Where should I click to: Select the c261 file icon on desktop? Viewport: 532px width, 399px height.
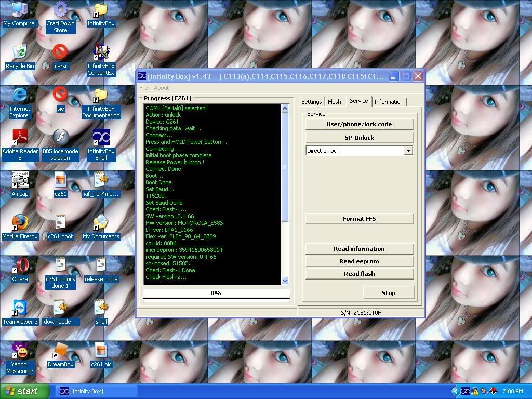(x=60, y=184)
